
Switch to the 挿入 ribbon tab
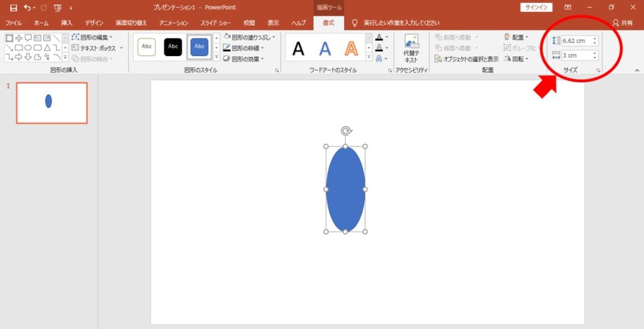[67, 23]
